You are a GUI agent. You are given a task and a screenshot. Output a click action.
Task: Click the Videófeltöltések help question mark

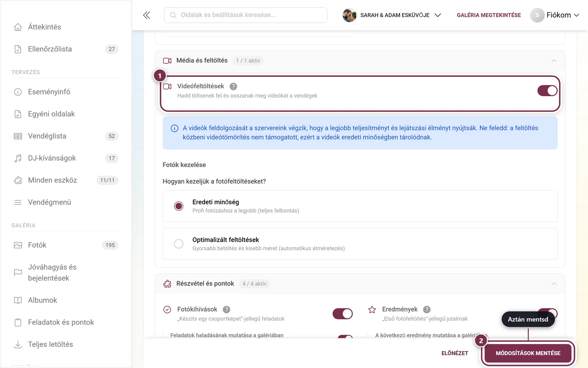[233, 86]
